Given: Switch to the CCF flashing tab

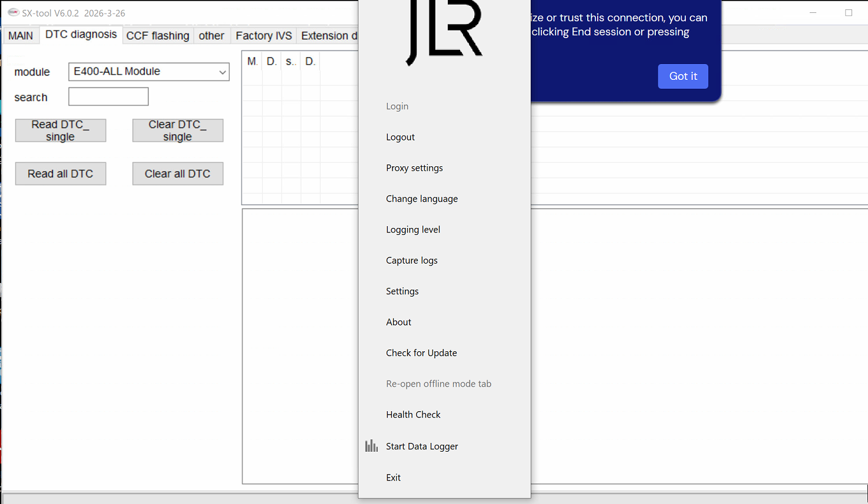Looking at the screenshot, I should (157, 36).
